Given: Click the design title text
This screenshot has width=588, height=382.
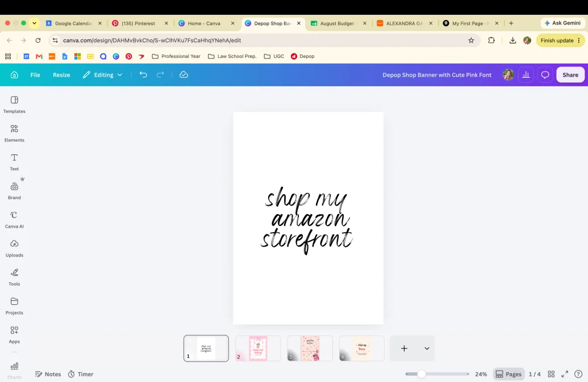Looking at the screenshot, I should tap(437, 75).
